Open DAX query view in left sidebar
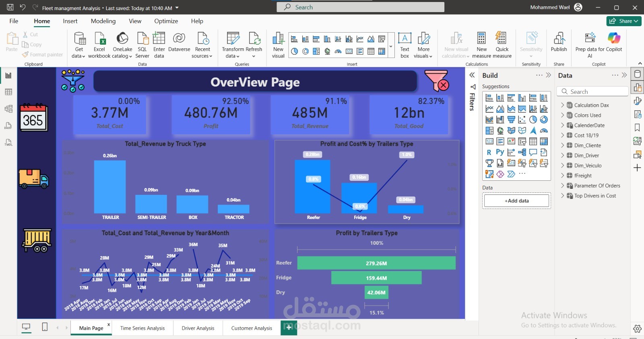Viewport: 644px width, 339px height. [8, 126]
